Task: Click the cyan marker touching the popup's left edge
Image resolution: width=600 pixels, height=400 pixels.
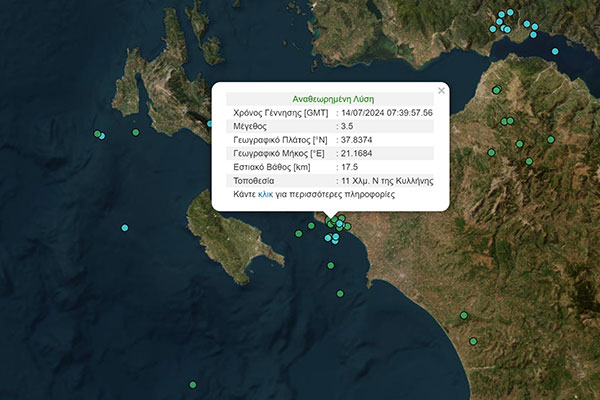Action: [211, 124]
